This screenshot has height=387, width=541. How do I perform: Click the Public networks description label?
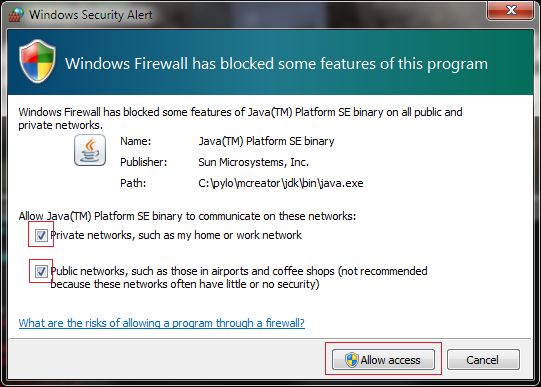(239, 278)
